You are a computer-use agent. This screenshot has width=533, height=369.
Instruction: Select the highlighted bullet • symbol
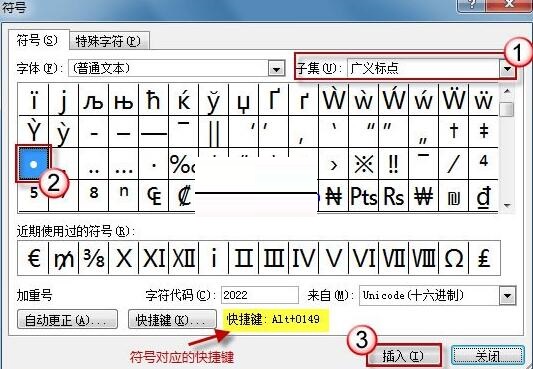click(33, 164)
